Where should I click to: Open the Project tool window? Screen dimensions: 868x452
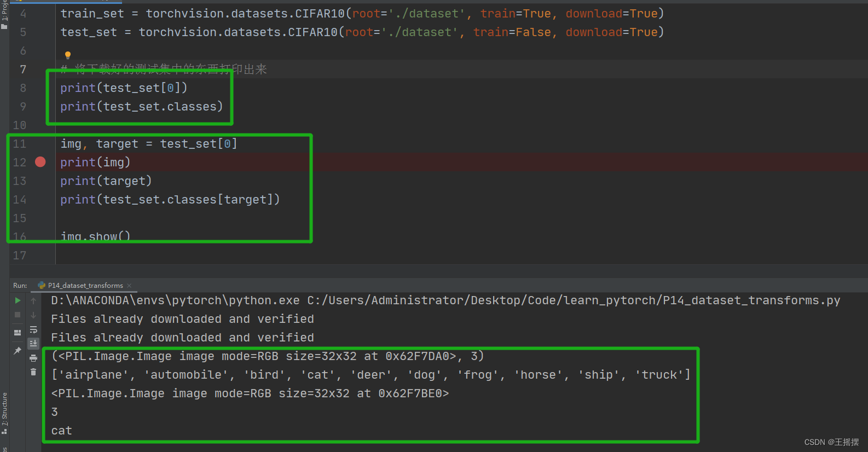pos(4,14)
